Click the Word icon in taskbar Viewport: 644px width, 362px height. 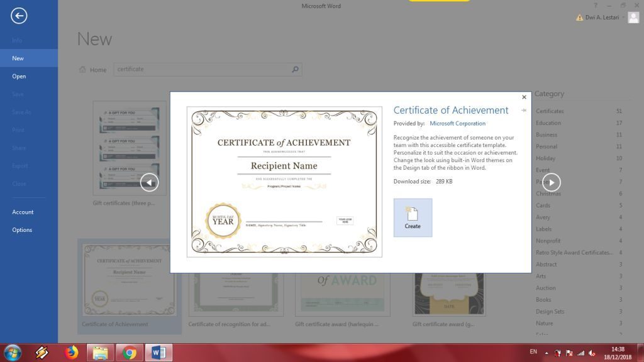pos(158,353)
